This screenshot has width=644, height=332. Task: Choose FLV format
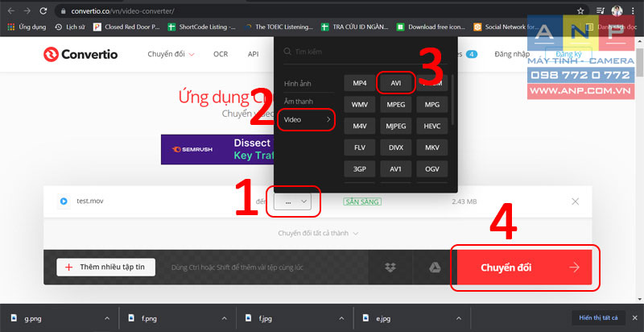(x=359, y=147)
